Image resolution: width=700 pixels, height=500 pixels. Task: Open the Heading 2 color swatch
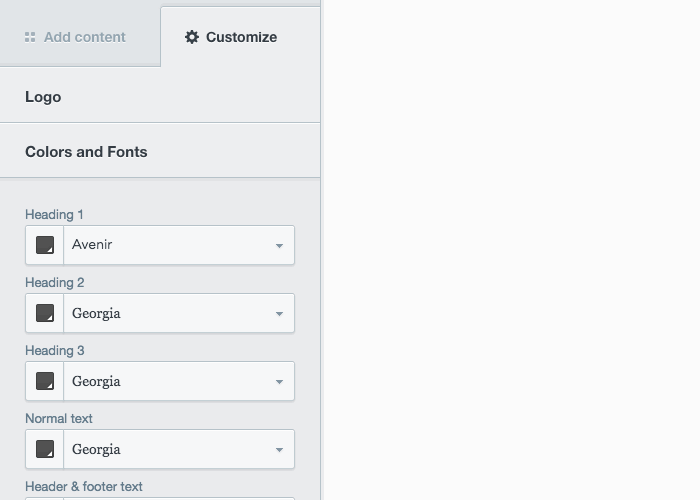click(x=45, y=313)
